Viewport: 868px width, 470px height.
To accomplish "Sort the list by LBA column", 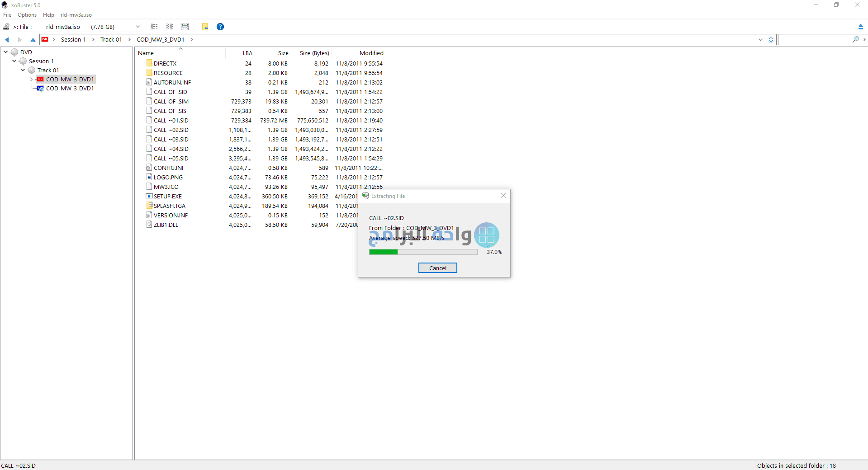I will pos(240,53).
